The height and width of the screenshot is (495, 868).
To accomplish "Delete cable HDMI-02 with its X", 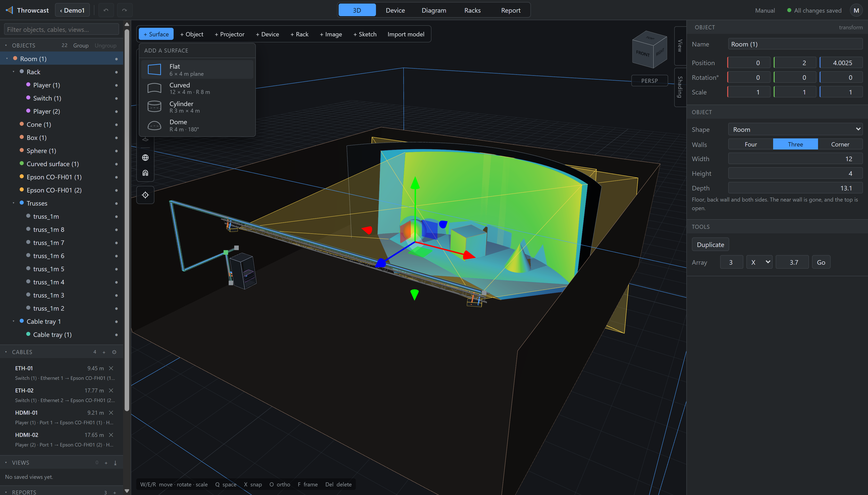I will [111, 435].
